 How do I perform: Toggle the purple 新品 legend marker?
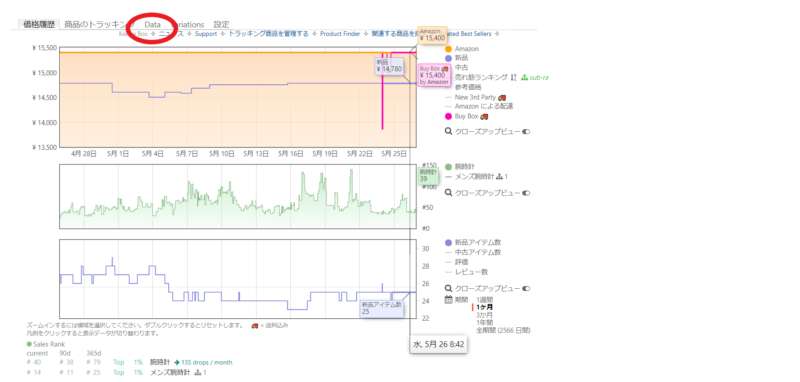[448, 58]
